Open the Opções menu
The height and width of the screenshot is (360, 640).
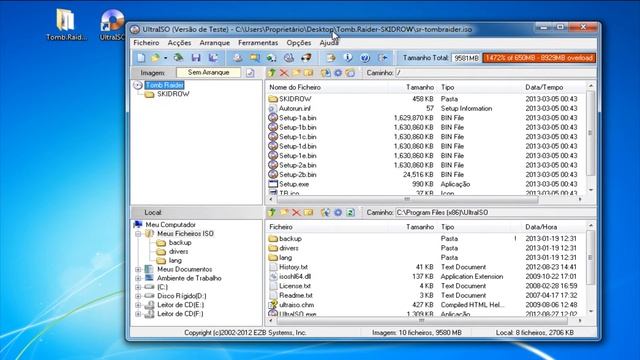click(299, 43)
